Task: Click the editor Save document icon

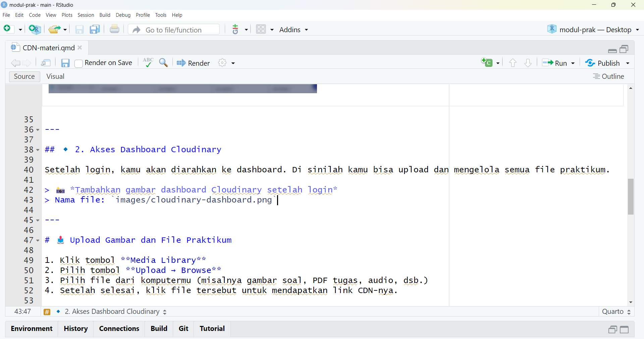Action: coord(65,63)
